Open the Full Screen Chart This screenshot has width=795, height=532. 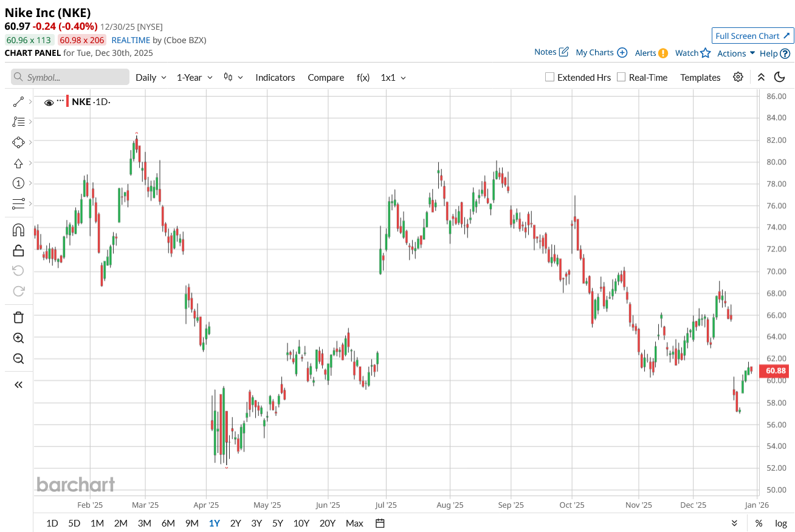[x=753, y=36]
